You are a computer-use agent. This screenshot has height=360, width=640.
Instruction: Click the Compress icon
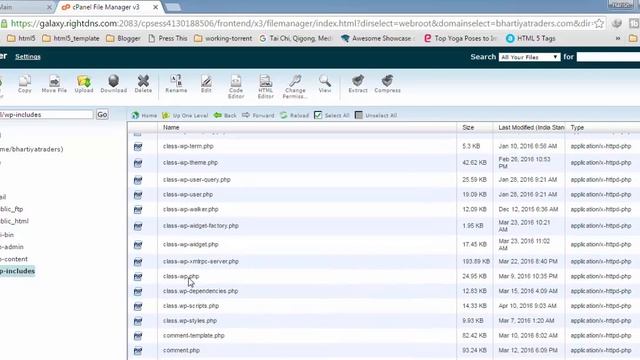(x=387, y=84)
